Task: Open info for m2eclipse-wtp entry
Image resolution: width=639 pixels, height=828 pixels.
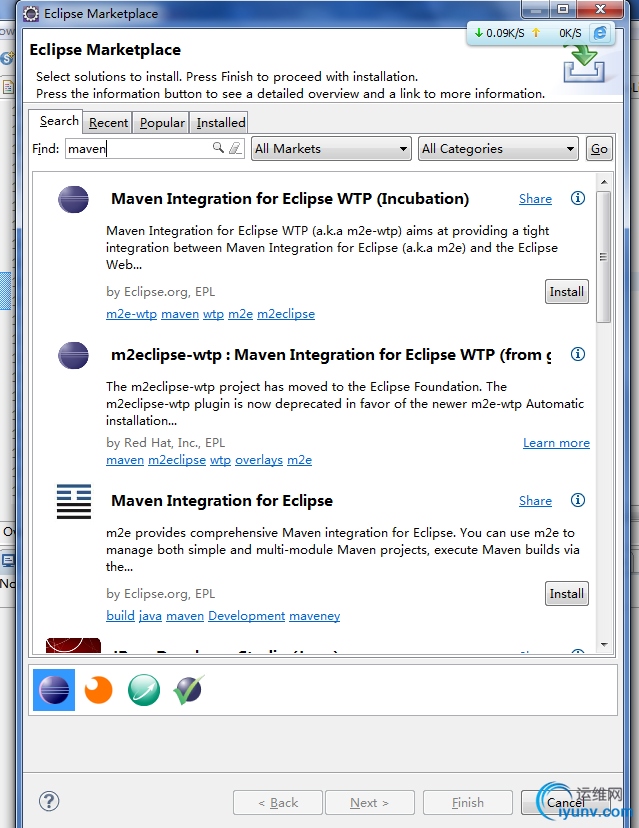Action: coord(578,354)
